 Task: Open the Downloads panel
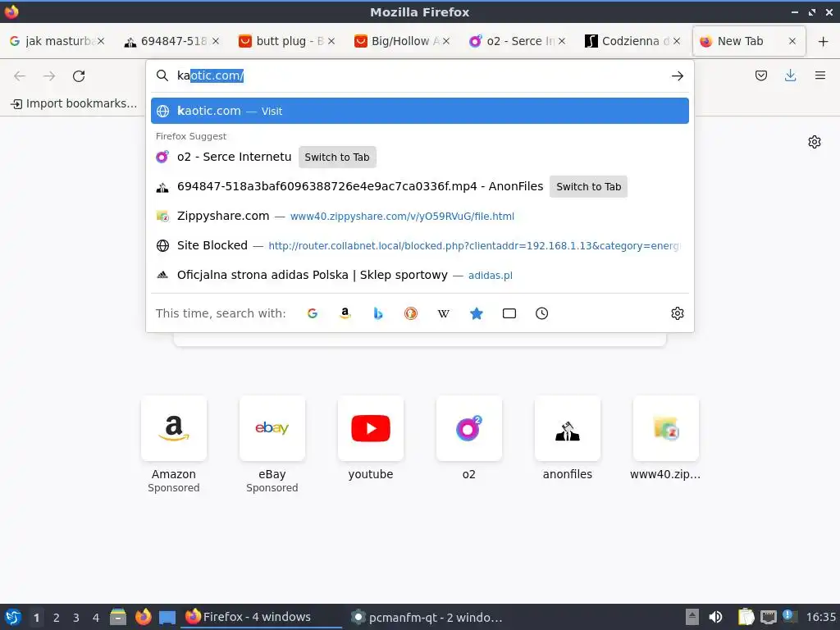tap(790, 75)
